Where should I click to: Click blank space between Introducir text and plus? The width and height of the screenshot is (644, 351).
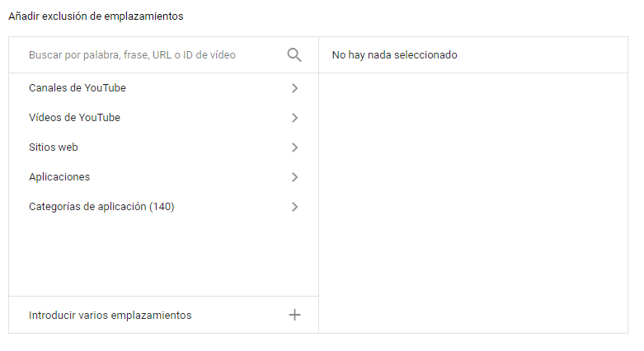[x=240, y=315]
